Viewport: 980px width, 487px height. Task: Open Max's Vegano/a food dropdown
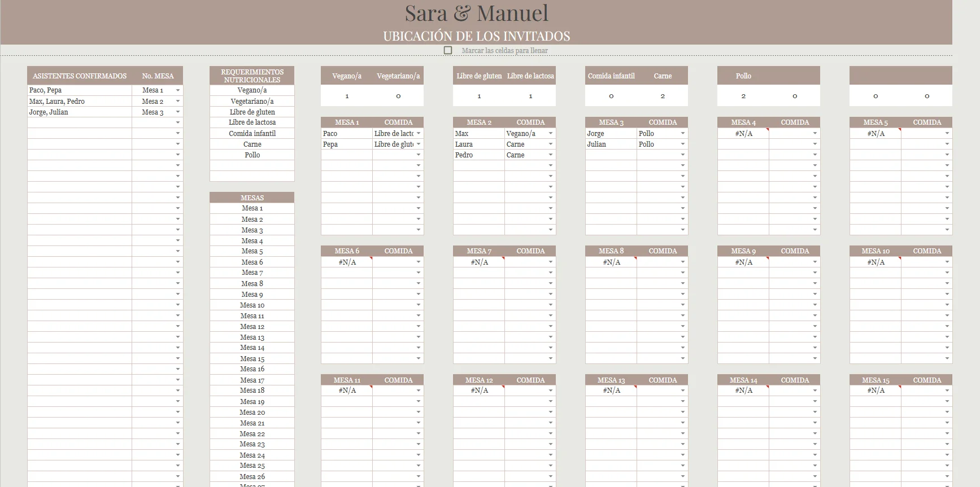551,134
